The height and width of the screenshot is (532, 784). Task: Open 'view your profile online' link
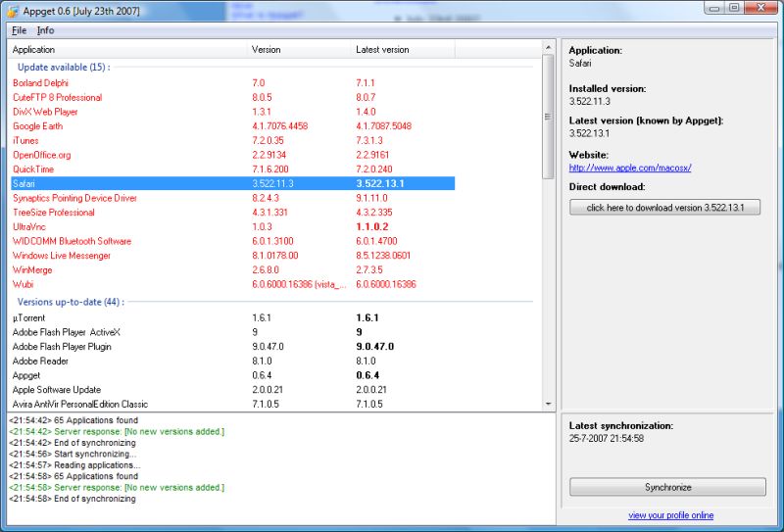click(671, 515)
